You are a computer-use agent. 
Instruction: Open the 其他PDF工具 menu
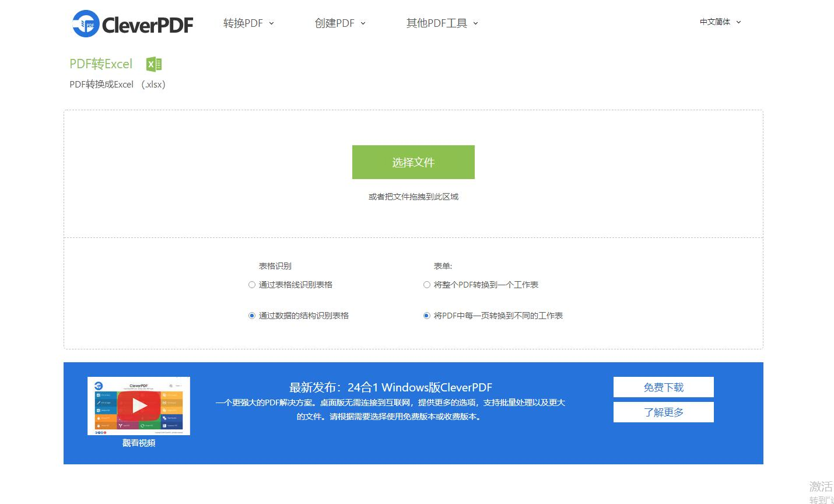442,23
